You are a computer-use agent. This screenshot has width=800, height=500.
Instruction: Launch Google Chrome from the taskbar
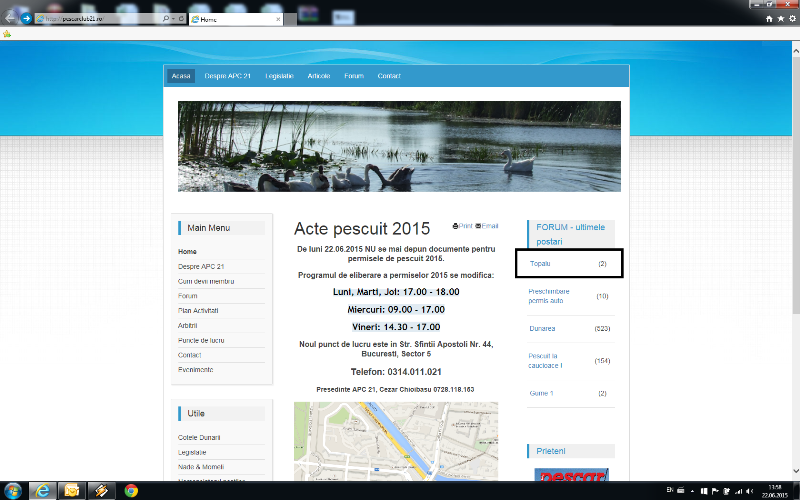(131, 490)
